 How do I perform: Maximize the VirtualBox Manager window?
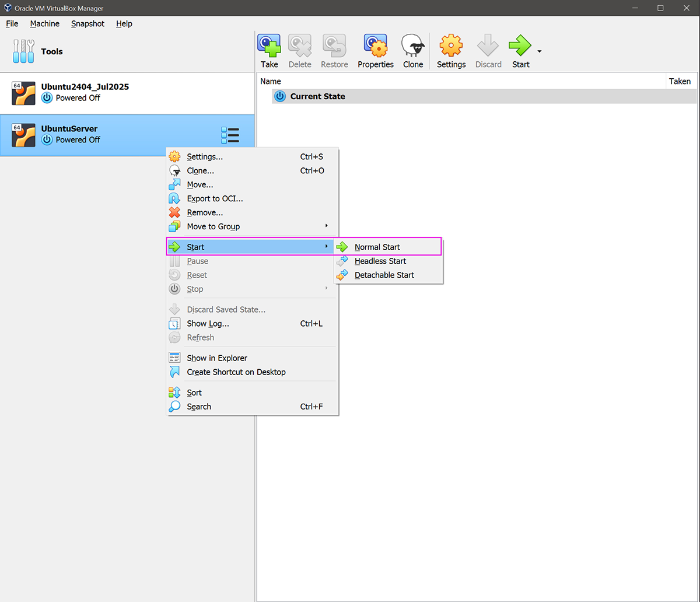click(x=660, y=8)
